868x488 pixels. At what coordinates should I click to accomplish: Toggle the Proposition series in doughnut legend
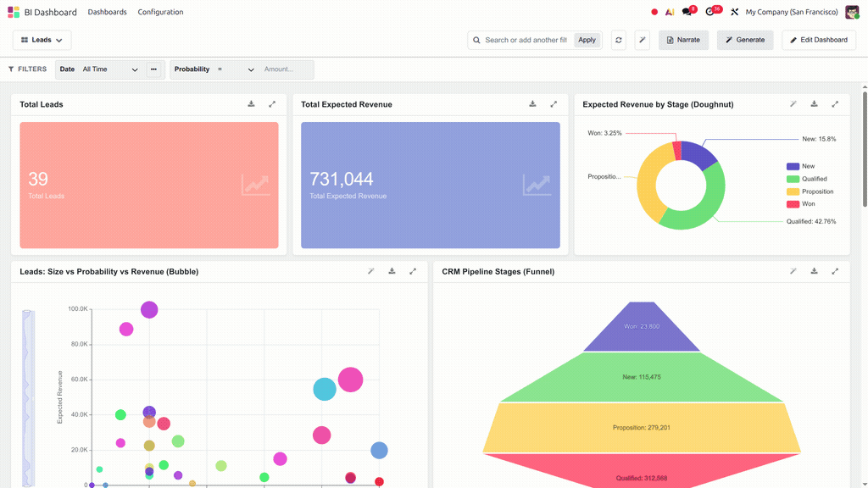tap(810, 191)
